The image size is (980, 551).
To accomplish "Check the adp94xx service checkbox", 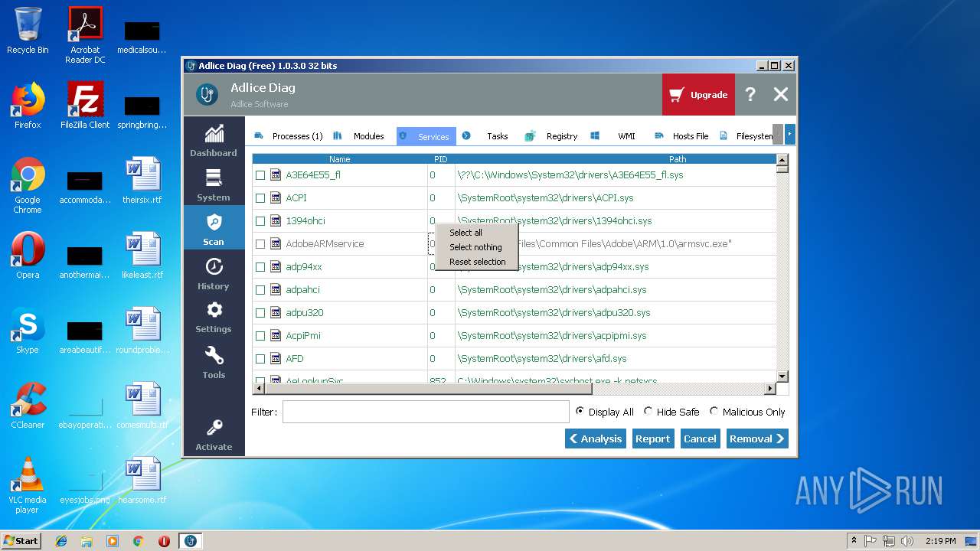I will coord(260,267).
